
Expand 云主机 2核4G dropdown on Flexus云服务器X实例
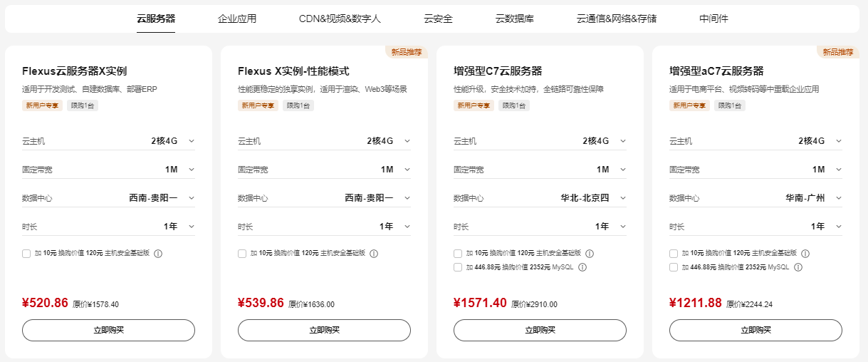point(108,141)
